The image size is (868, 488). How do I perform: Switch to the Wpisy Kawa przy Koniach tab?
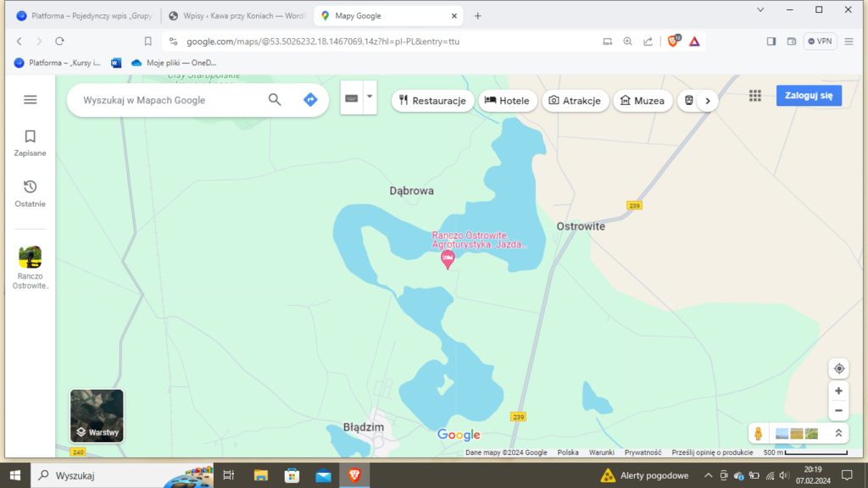237,16
